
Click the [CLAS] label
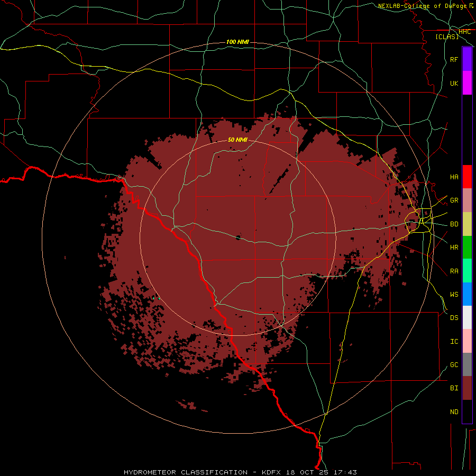[447, 37]
